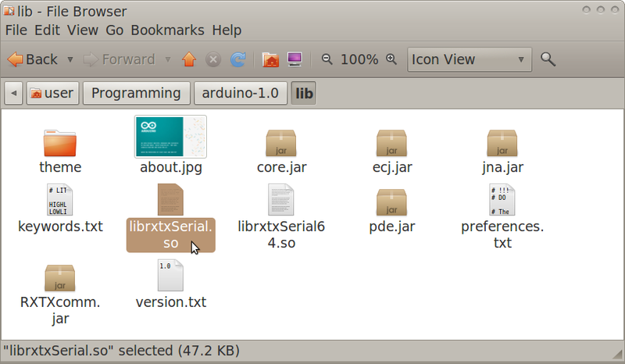Navigate to the user path button
Screen dimensions: 625x364
(52, 93)
